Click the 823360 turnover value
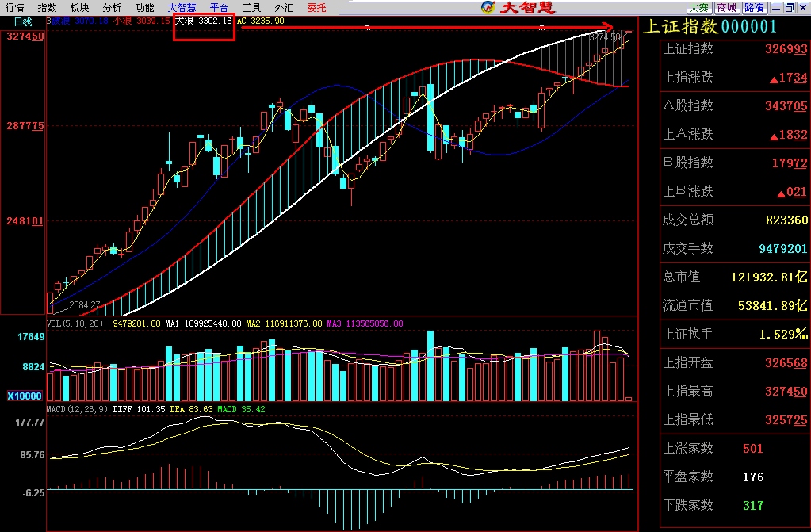The height and width of the screenshot is (532, 811). coord(786,220)
